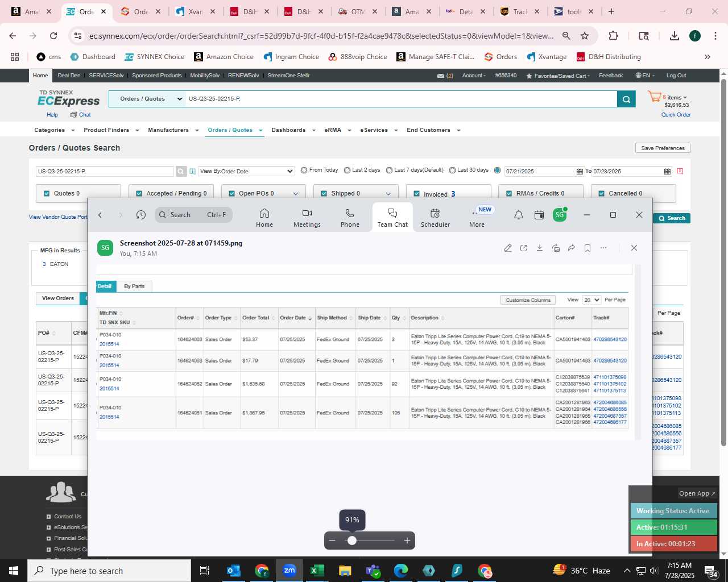Toggle Shipped 0 checkbox
The width and height of the screenshot is (728, 582).
[325, 193]
